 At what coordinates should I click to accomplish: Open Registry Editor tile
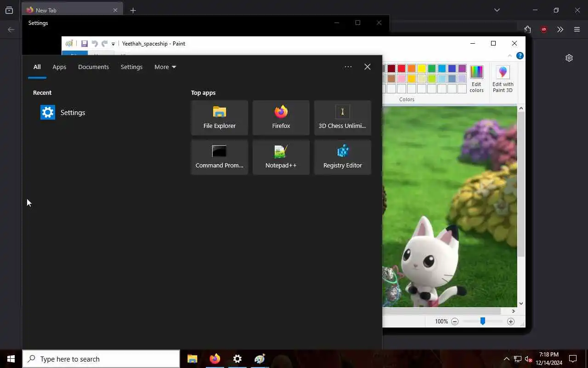pos(343,157)
